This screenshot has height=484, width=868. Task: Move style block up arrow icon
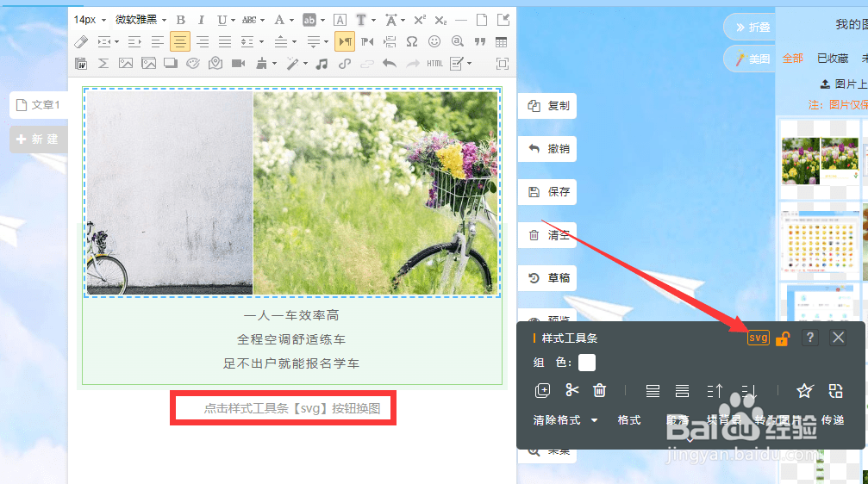tap(715, 391)
